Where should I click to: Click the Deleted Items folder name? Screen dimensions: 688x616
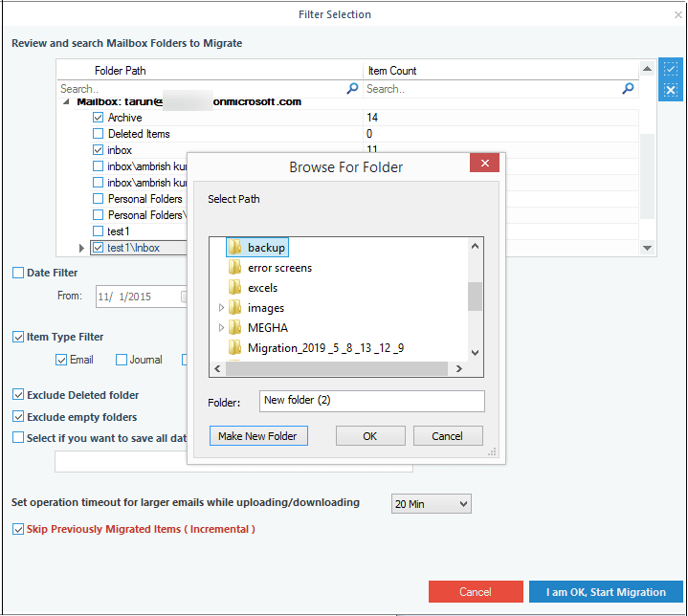point(139,133)
